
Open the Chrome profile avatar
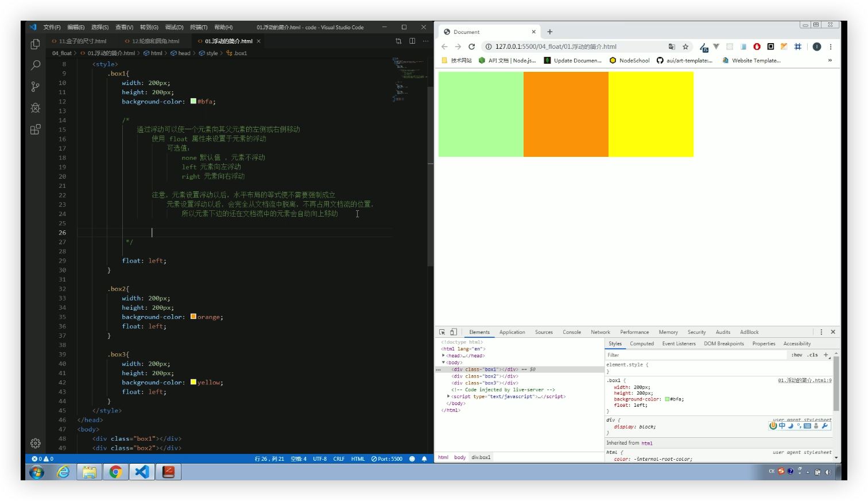click(816, 47)
